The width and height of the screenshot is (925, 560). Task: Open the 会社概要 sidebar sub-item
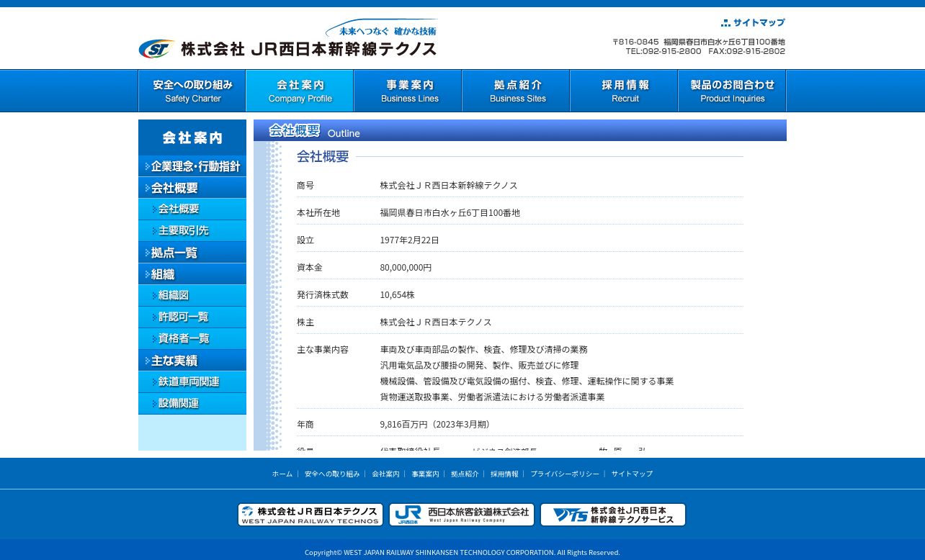[x=192, y=209]
